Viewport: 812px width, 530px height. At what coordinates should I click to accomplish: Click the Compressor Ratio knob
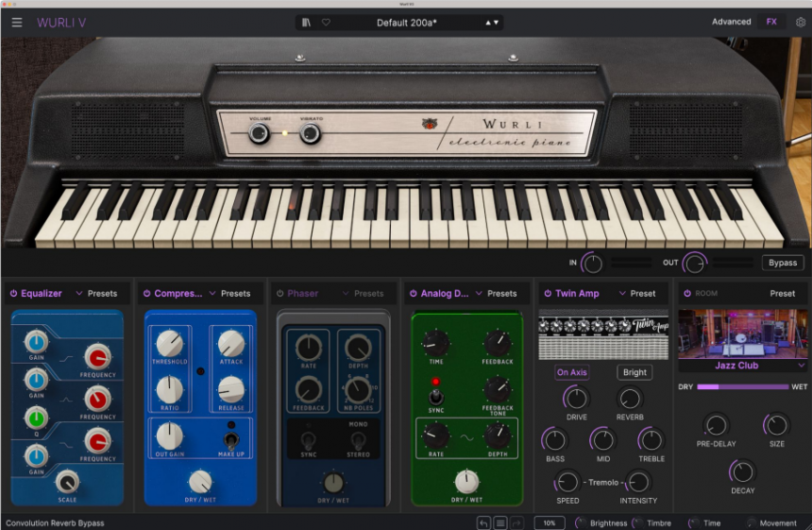(169, 389)
